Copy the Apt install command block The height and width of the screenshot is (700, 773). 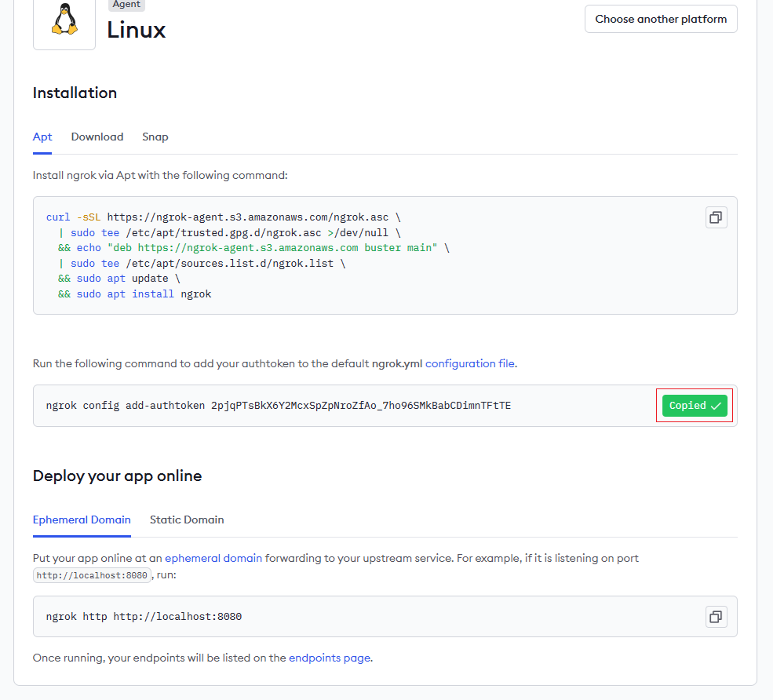click(x=716, y=217)
